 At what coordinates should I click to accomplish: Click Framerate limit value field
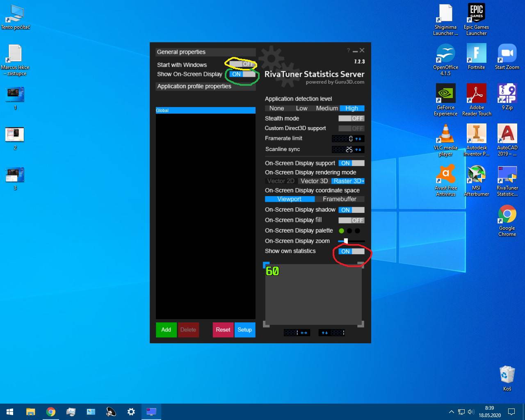pyautogui.click(x=343, y=139)
